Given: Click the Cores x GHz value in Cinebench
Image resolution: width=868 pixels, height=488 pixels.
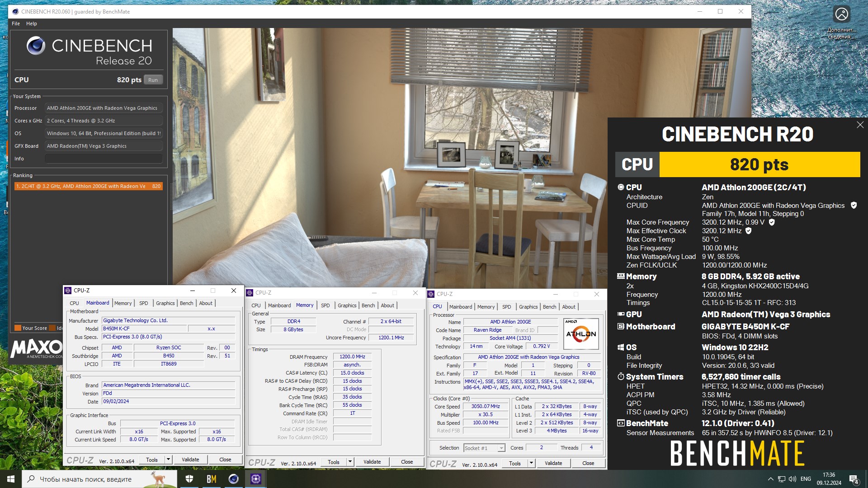Looking at the screenshot, I should [104, 121].
